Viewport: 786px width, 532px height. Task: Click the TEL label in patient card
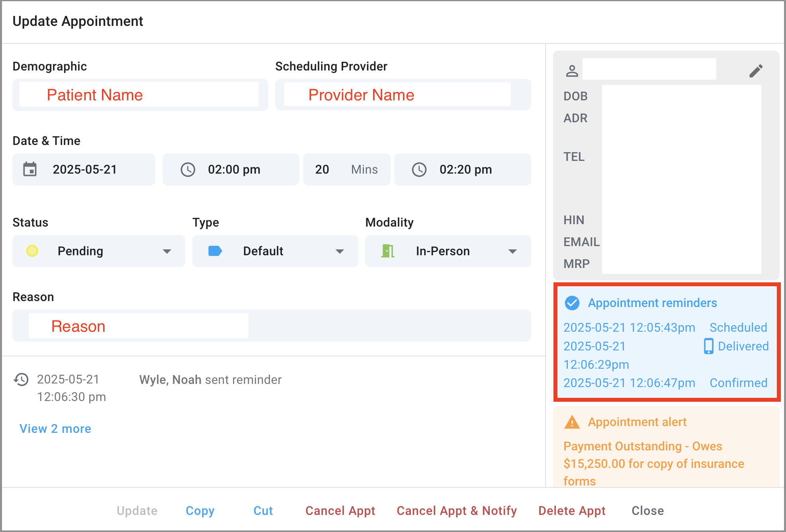click(x=574, y=156)
